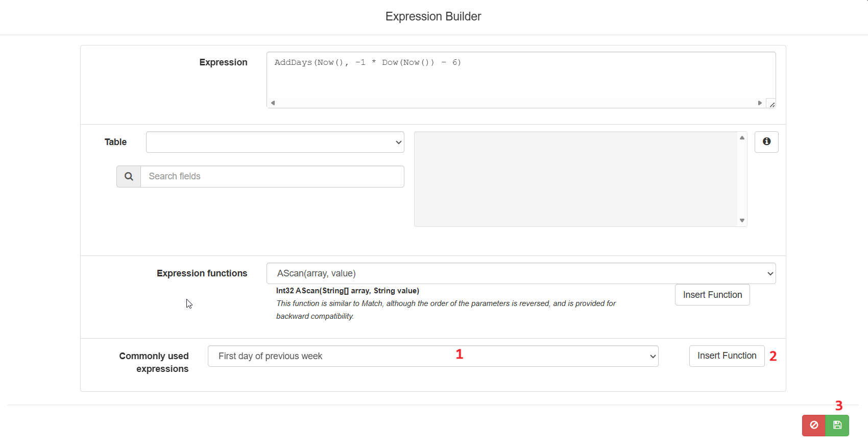The width and height of the screenshot is (868, 446).
Task: Click the red cancel icon button
Action: (814, 425)
